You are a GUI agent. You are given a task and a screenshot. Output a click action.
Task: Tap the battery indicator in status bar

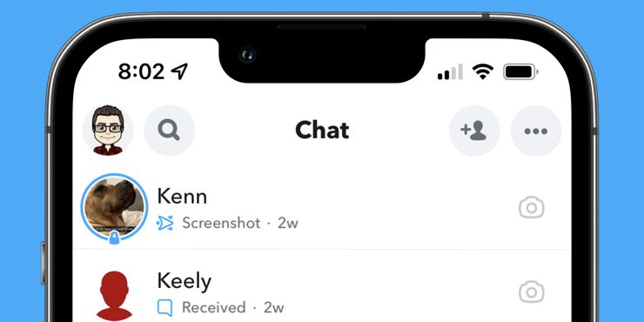click(x=520, y=71)
